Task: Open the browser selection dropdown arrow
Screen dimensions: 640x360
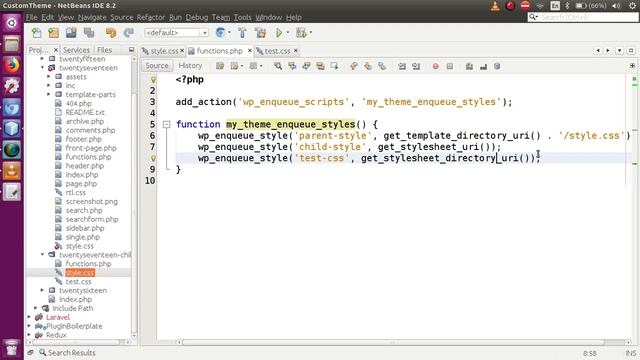Action: (229, 33)
